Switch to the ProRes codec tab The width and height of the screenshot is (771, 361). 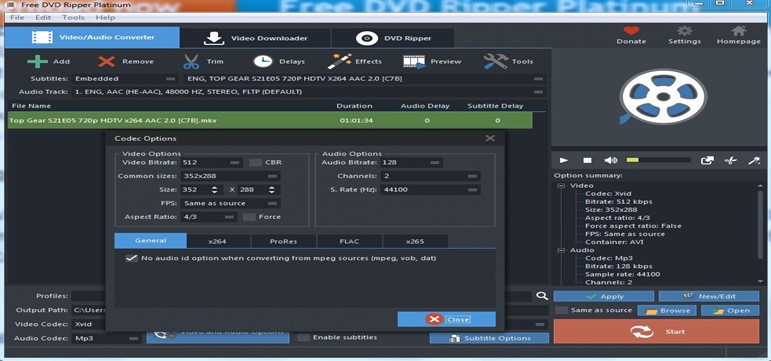284,241
